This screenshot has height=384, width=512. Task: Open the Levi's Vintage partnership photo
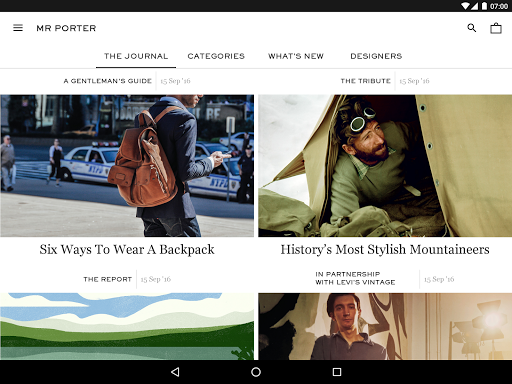pos(385,326)
